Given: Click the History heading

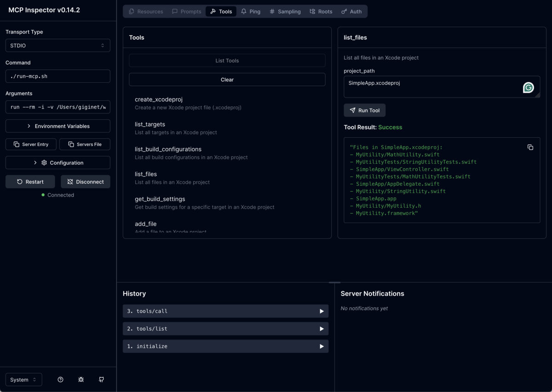Looking at the screenshot, I should pyautogui.click(x=134, y=294).
